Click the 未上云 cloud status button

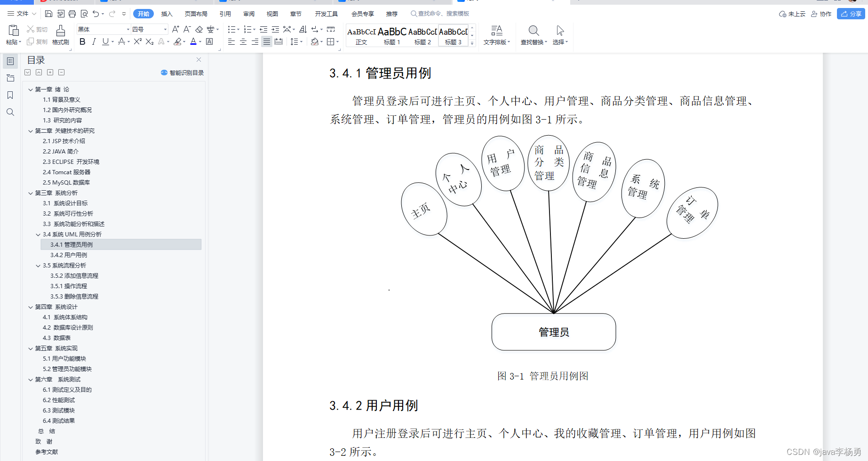pos(792,14)
